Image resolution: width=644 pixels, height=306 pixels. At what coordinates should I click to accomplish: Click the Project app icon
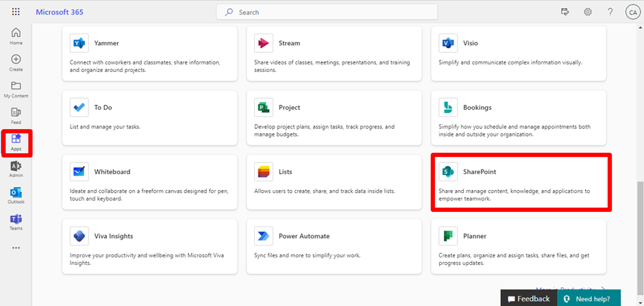(x=264, y=107)
